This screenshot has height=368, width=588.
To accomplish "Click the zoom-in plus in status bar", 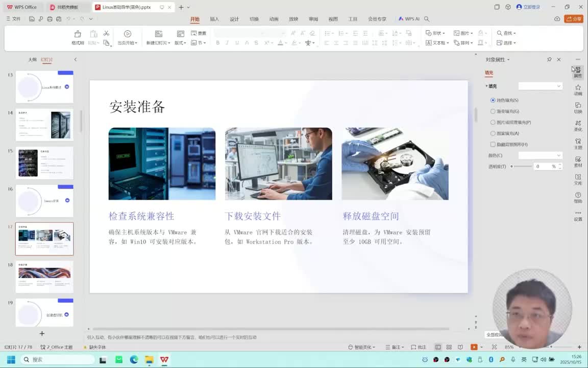I will click(x=579, y=347).
